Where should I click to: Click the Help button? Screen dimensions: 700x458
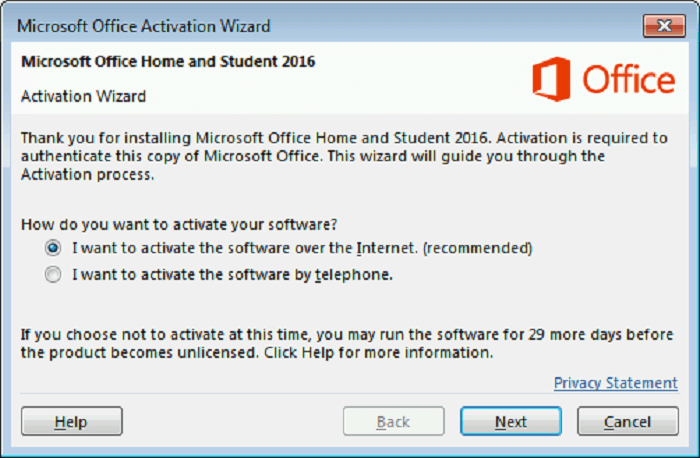[71, 421]
